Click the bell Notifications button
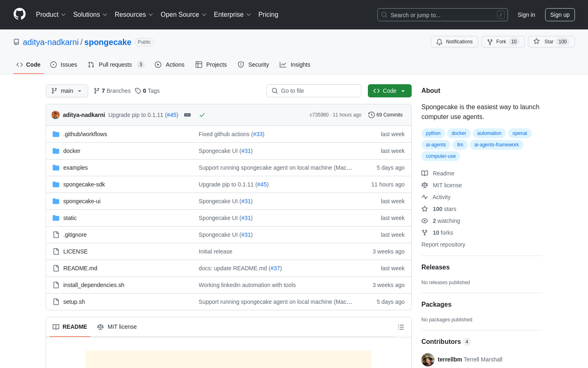588x368 pixels. [x=454, y=42]
